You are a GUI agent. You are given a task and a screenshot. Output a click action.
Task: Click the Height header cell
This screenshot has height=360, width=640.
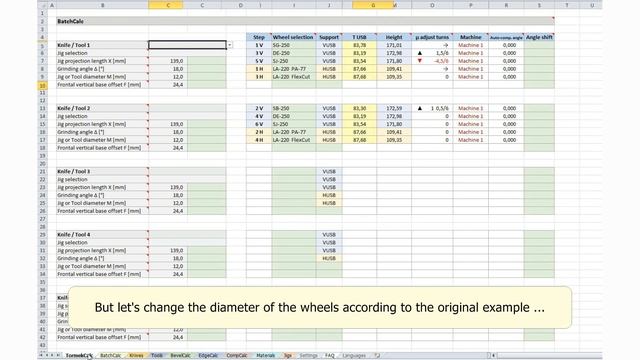coord(394,37)
